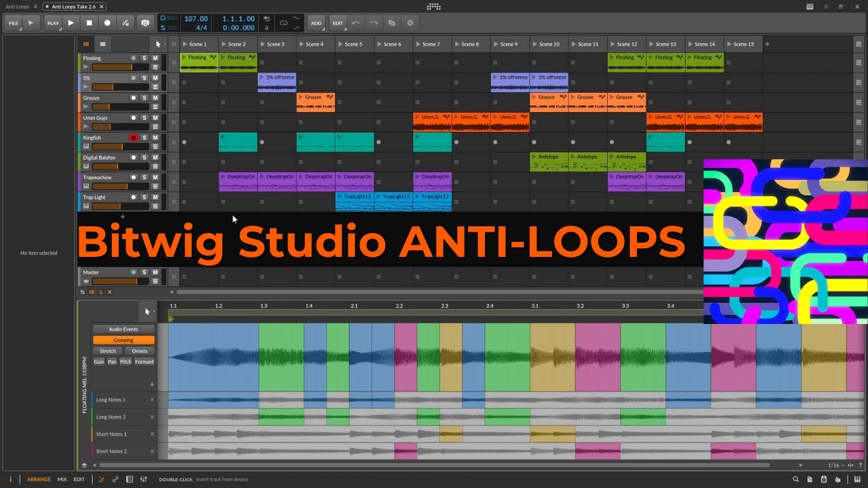Screen dimensions: 868x488
Task: Select the Audio Events editor mode
Action: pos(123,329)
